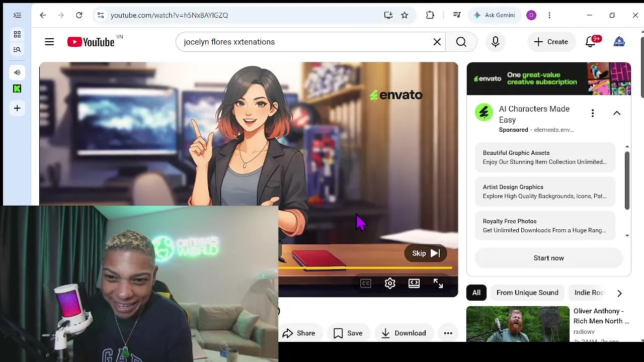Select the From Unique Sound chip
Viewport: 644px width, 362px height.
coord(527,293)
